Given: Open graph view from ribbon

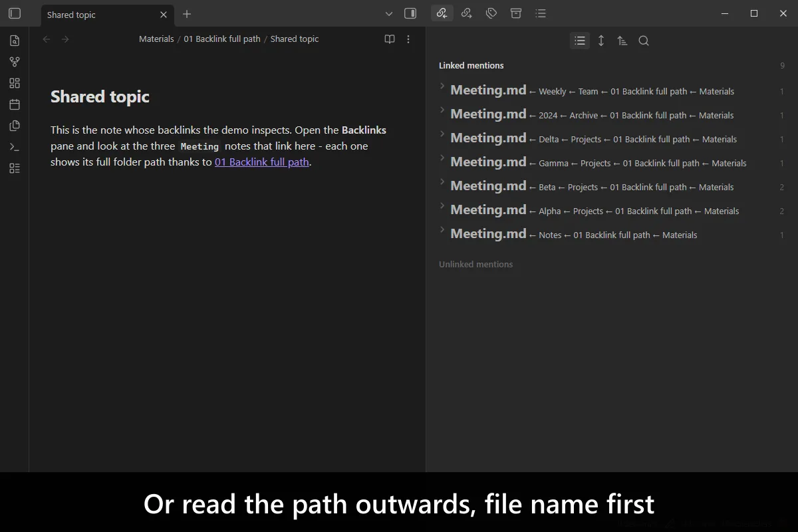Looking at the screenshot, I should tap(15, 62).
